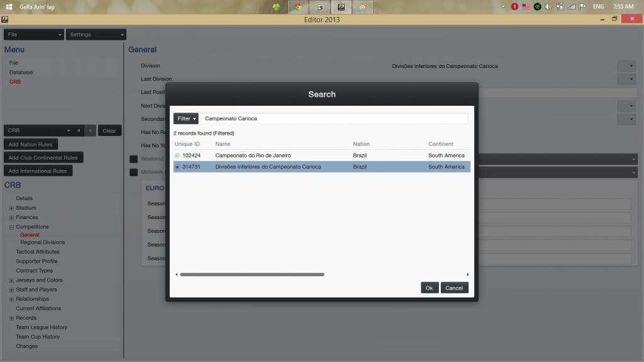
Task: Open the volume tray icon
Action: [x=548, y=6]
